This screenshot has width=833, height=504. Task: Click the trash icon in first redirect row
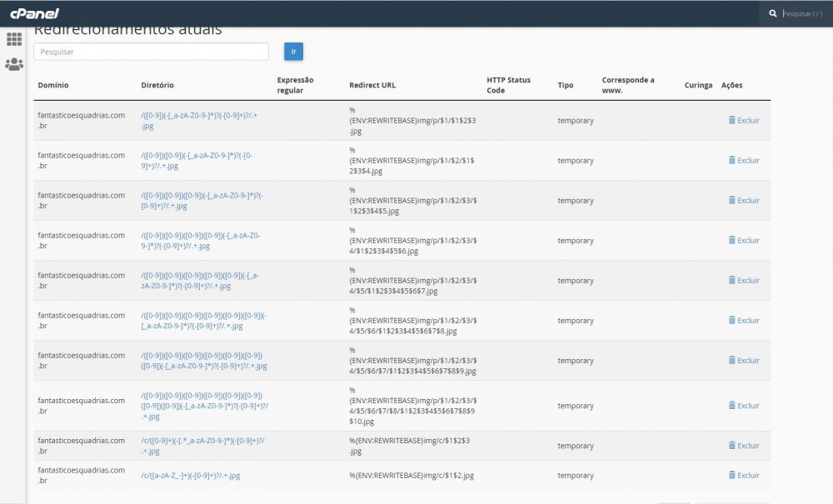[732, 120]
